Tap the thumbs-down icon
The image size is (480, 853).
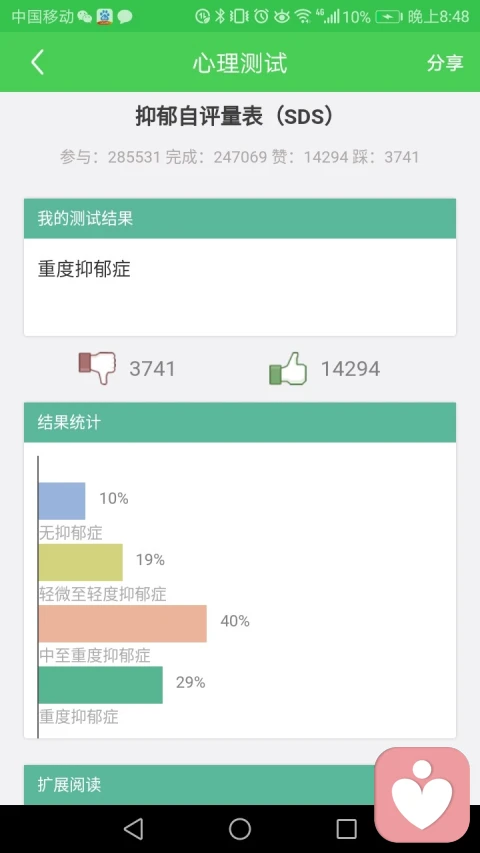point(97,368)
